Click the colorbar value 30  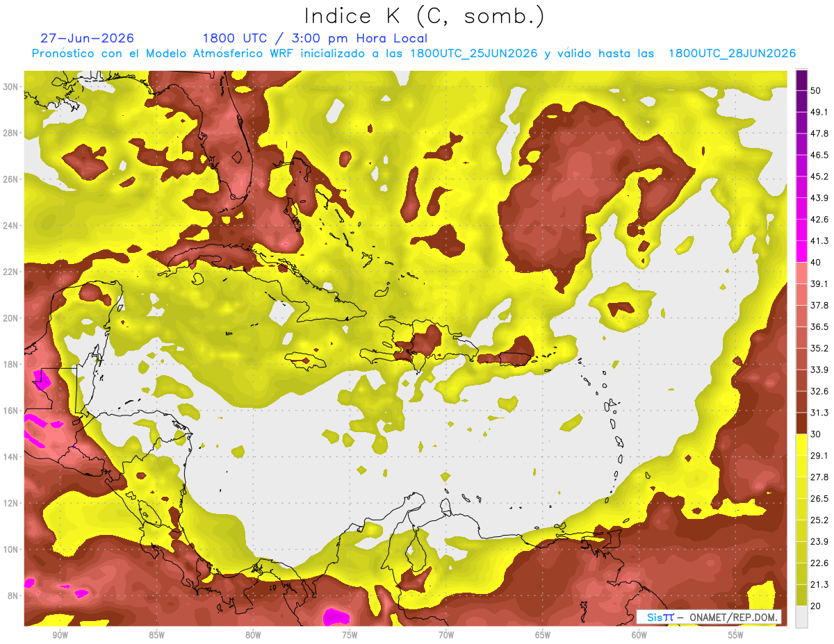[x=816, y=434]
